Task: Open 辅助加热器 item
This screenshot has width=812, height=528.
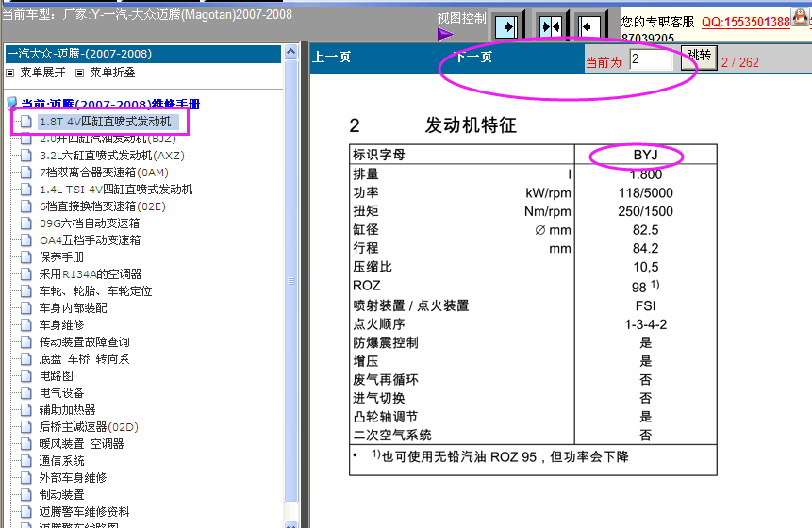Action: [x=67, y=410]
